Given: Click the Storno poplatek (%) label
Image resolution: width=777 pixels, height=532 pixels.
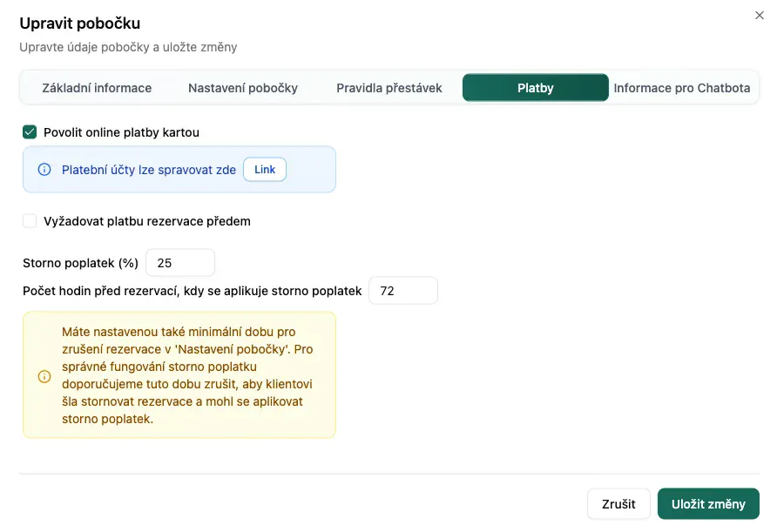Looking at the screenshot, I should point(80,263).
